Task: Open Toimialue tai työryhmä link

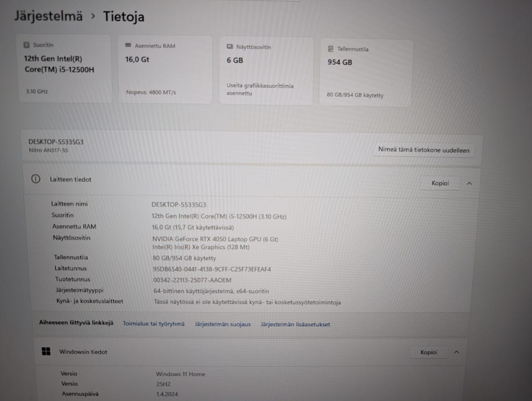Action: [154, 323]
